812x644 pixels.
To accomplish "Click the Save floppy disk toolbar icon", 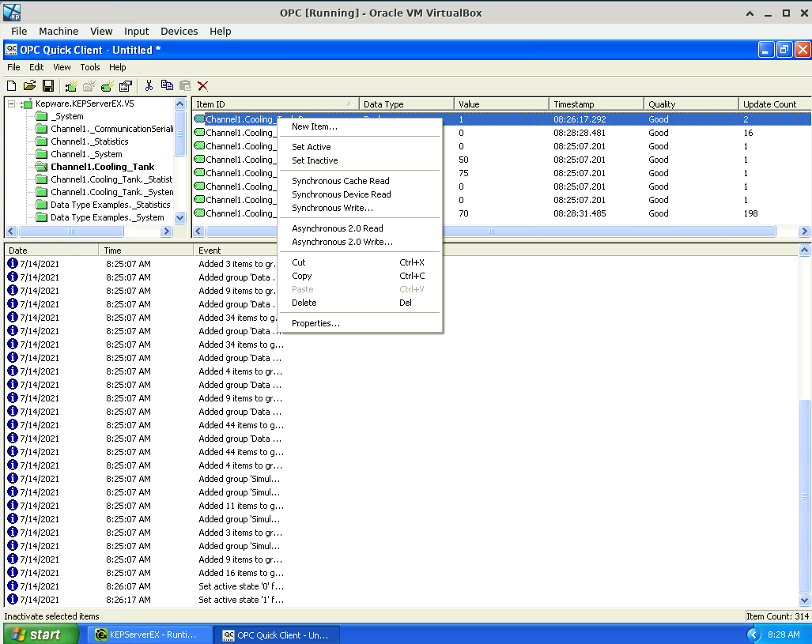I will (48, 86).
